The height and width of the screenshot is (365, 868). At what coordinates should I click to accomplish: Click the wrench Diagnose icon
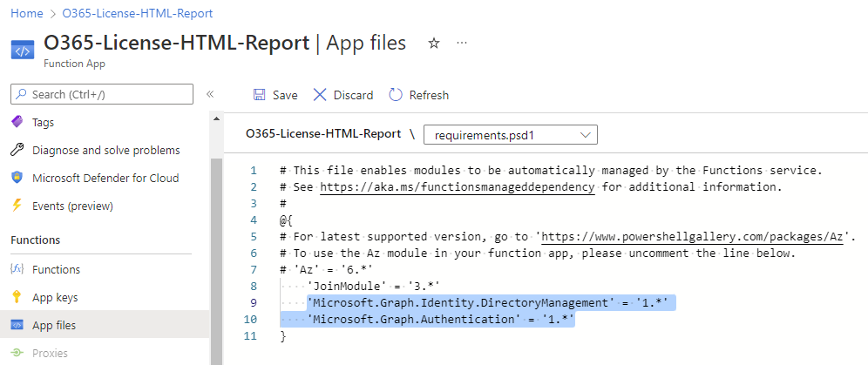coord(17,150)
